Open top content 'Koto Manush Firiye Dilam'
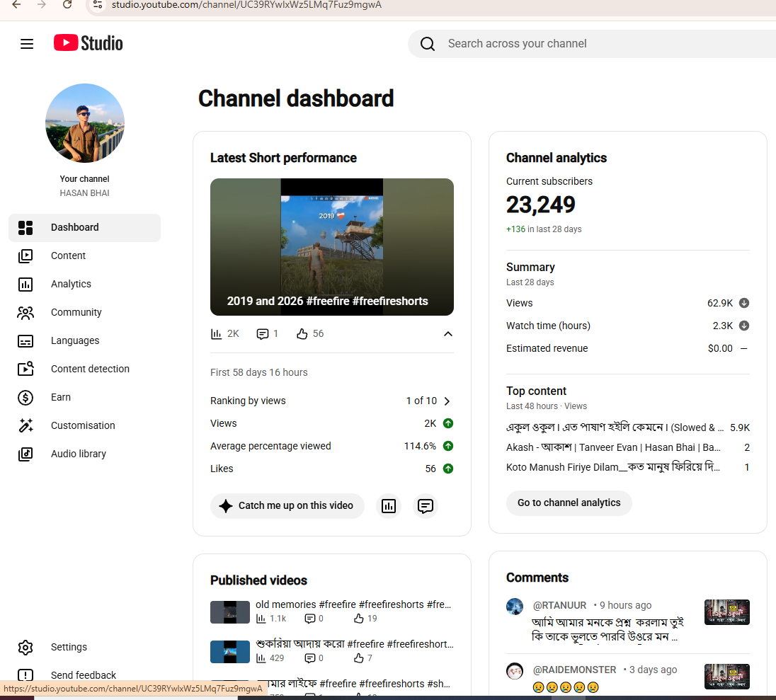 click(x=613, y=467)
